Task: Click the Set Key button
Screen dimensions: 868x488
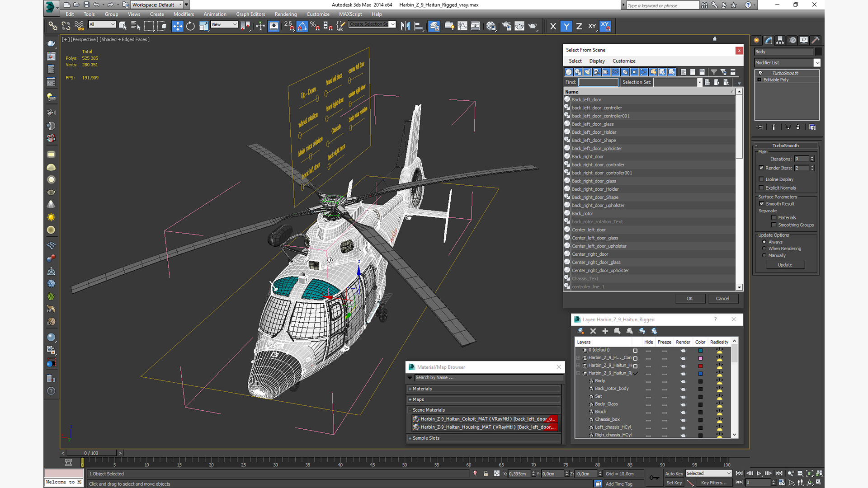Action: pos(674,483)
